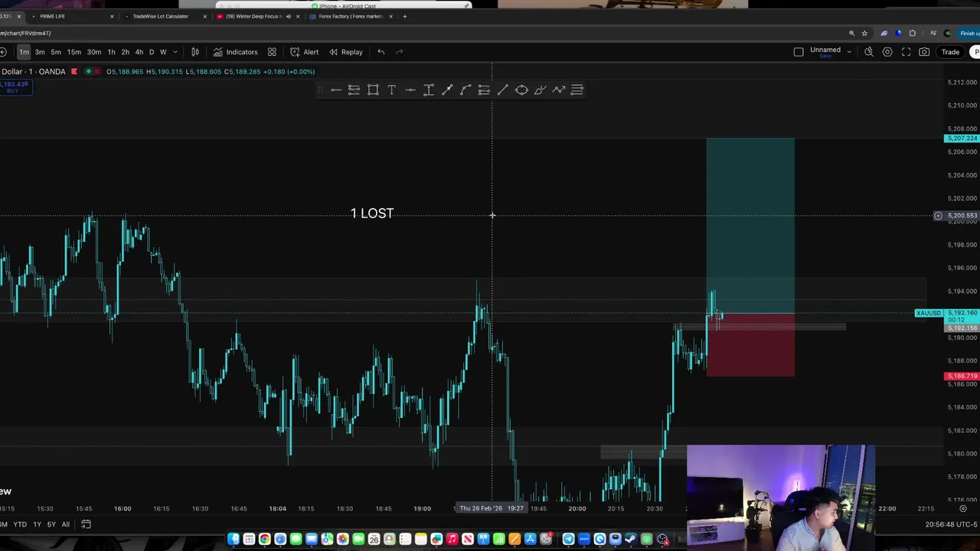
Task: Switch to the Daily timeframe
Action: click(x=152, y=52)
